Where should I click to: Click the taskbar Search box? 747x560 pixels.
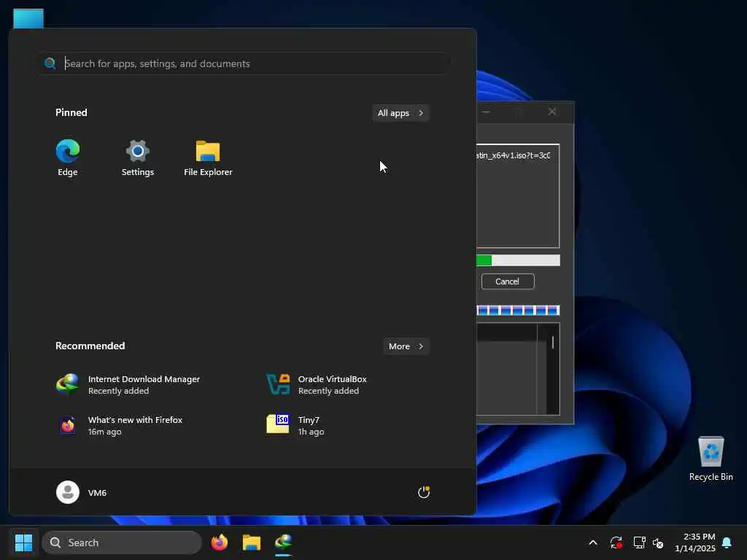pyautogui.click(x=122, y=542)
